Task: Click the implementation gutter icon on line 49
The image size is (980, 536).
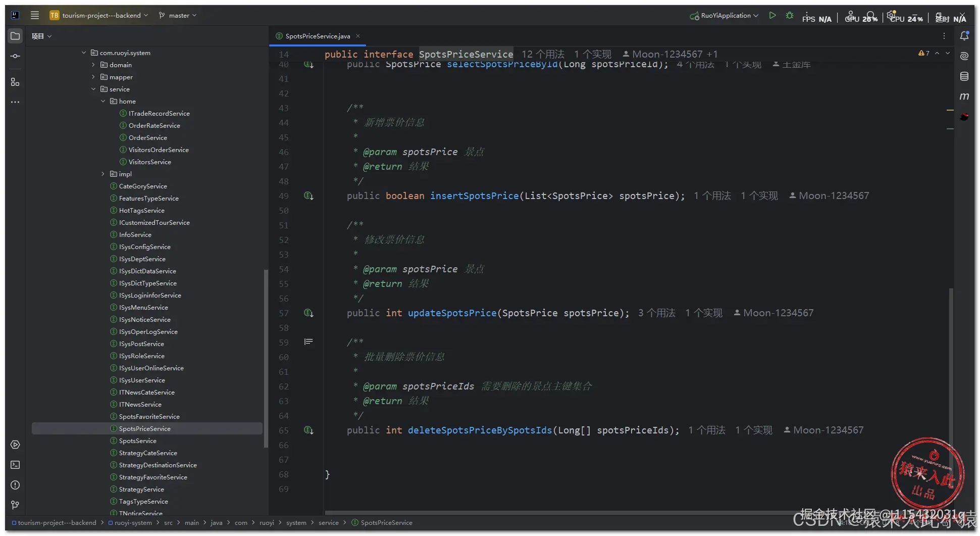Action: 308,196
